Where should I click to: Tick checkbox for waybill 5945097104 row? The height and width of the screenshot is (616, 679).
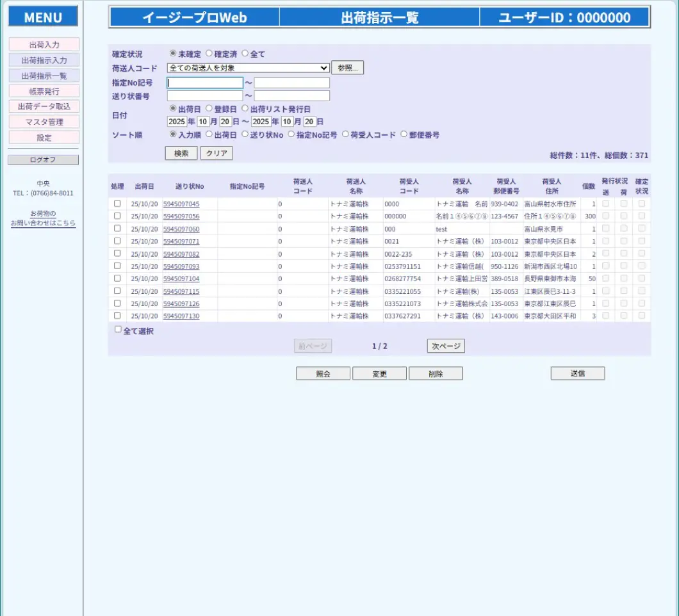117,279
